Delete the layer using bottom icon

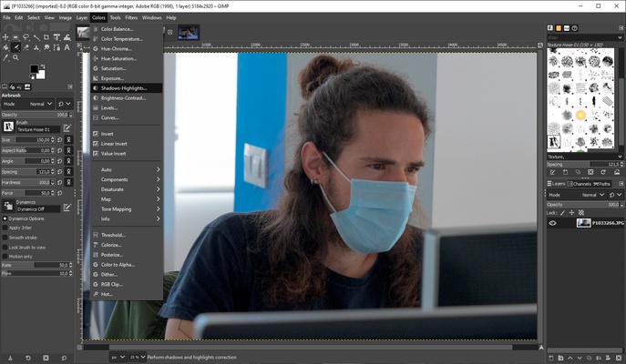pos(618,358)
